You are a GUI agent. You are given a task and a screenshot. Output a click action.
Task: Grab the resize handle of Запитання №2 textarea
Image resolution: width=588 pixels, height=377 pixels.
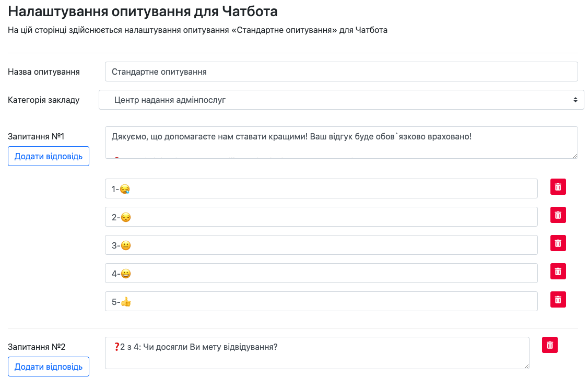click(x=526, y=366)
